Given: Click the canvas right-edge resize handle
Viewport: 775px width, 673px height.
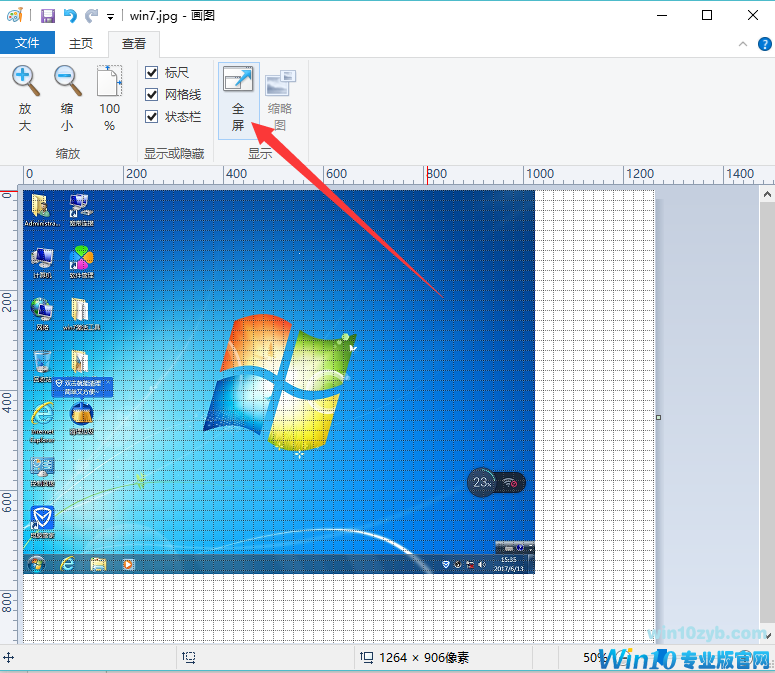Looking at the screenshot, I should click(x=658, y=417).
